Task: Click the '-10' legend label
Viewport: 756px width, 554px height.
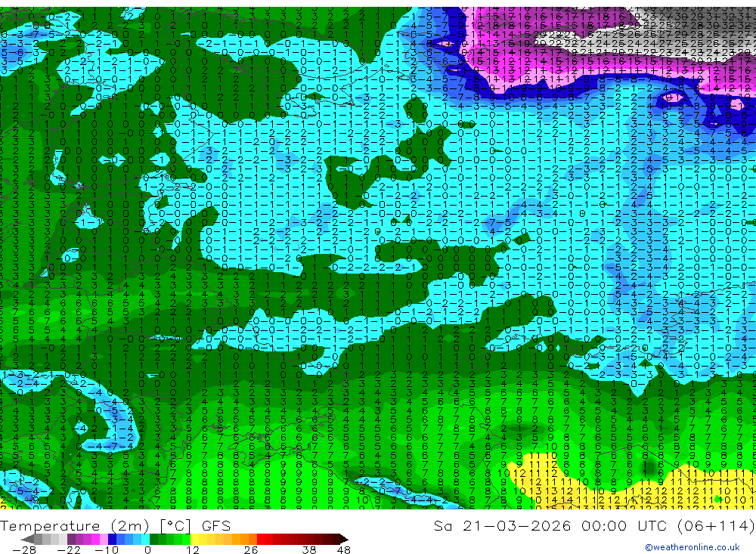Action: (x=107, y=549)
